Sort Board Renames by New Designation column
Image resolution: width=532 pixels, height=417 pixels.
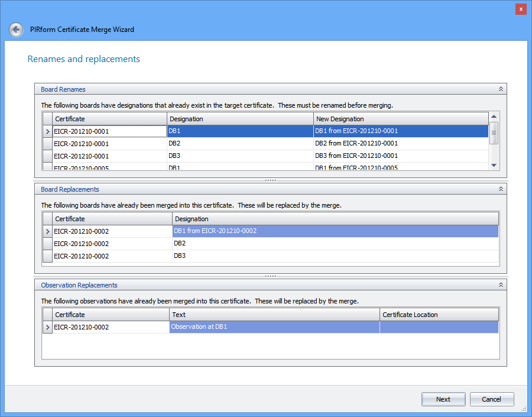point(401,119)
